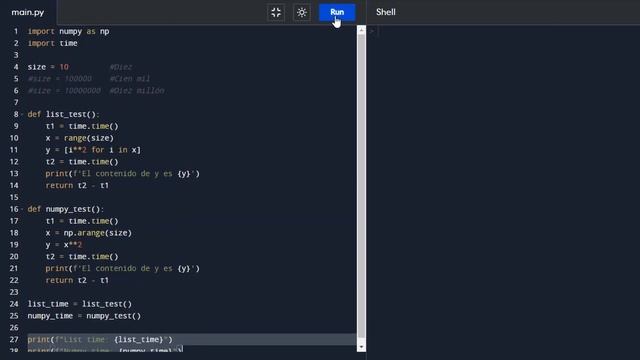Switch to the Shell tab
This screenshot has height=360, width=640.
[386, 12]
